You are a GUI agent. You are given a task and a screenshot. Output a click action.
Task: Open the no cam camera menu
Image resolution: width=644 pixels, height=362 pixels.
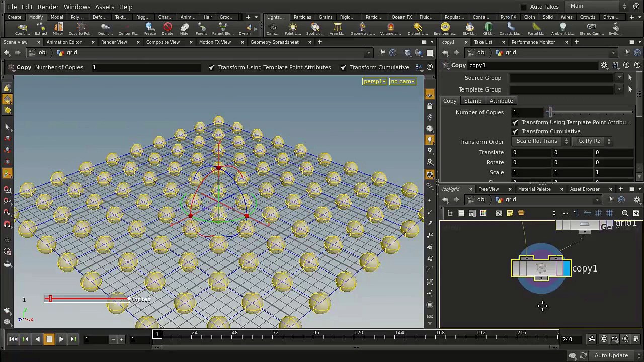403,81
